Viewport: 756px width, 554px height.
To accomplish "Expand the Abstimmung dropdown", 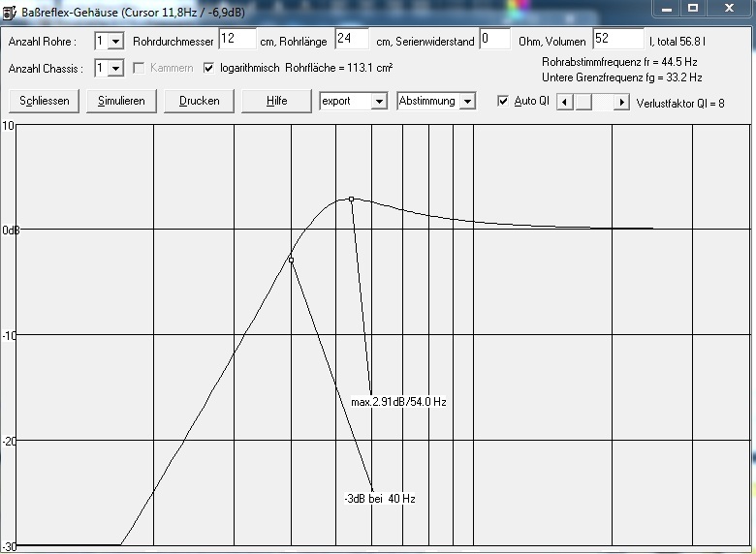I will coord(467,101).
